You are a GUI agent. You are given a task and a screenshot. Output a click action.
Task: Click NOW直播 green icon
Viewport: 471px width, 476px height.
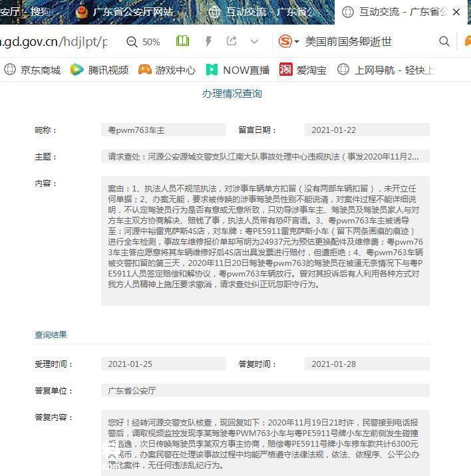pos(212,70)
